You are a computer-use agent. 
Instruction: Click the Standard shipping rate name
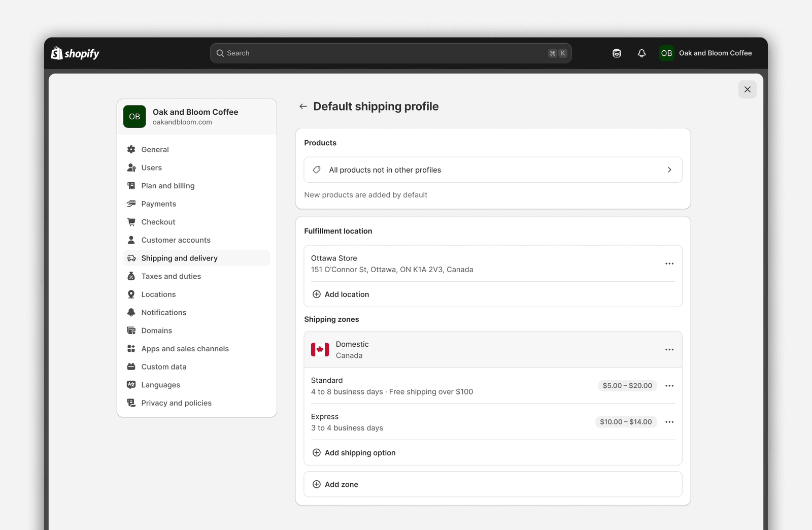point(327,381)
